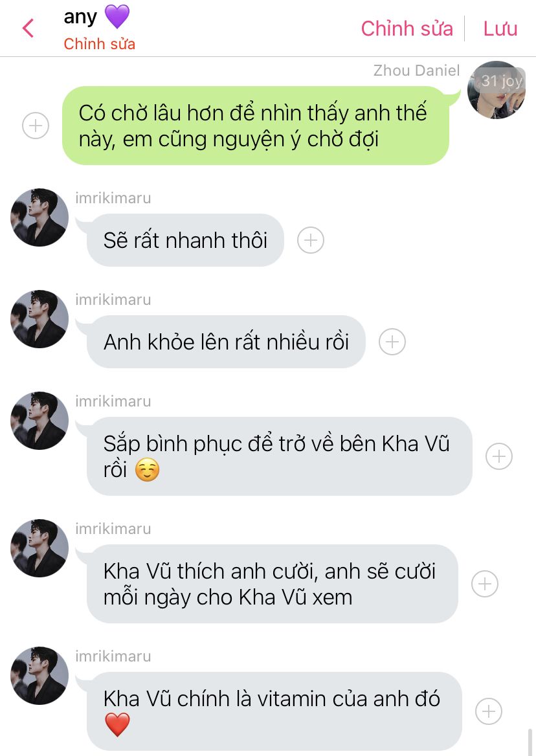Tap plus icon beside "Anh khỏe lên rất nhiều rồi"

tap(392, 342)
